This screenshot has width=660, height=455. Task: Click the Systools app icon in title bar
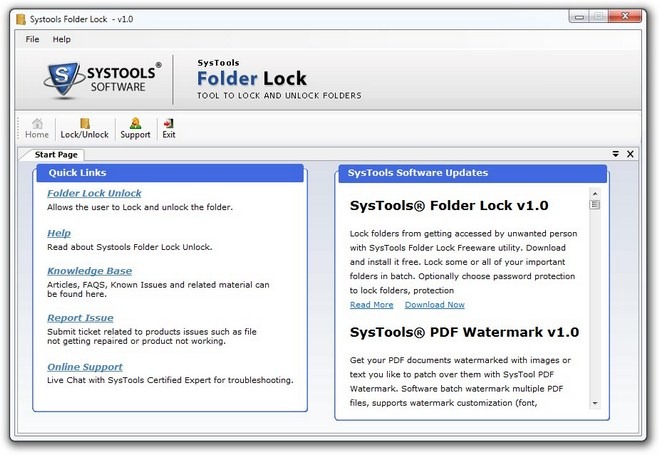(21, 19)
